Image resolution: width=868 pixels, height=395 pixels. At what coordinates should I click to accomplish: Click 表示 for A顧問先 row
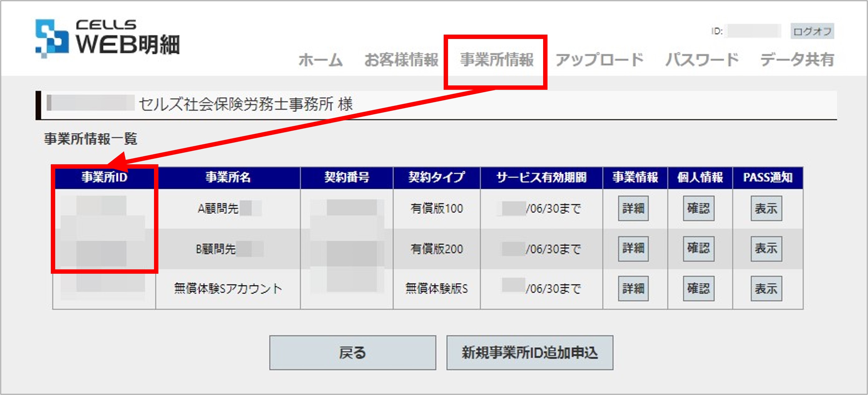(766, 209)
